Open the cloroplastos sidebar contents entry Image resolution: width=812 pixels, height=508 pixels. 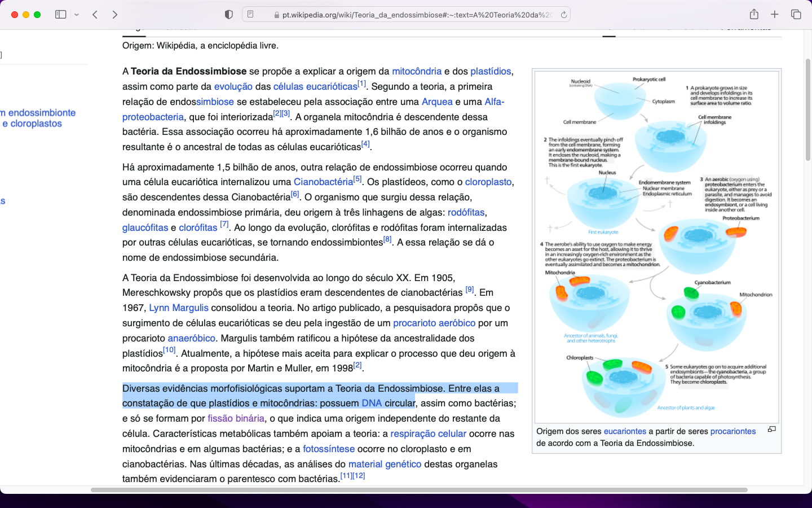coord(32,124)
